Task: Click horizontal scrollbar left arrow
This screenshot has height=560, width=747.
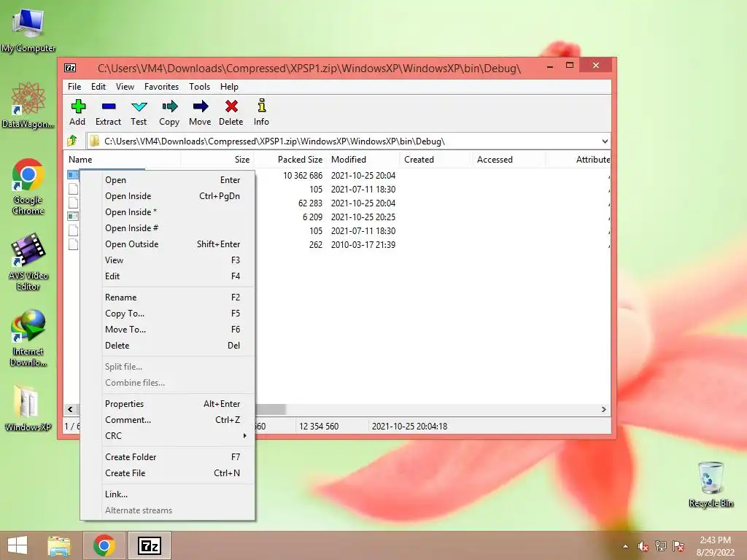Action: point(71,410)
